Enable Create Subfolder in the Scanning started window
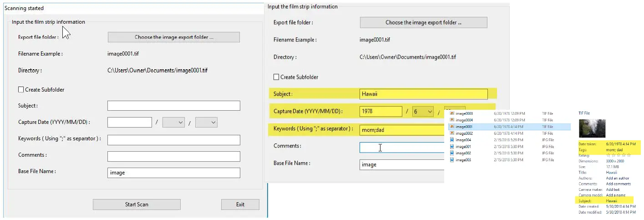Screen dimensions: 644x220 [x=21, y=90]
